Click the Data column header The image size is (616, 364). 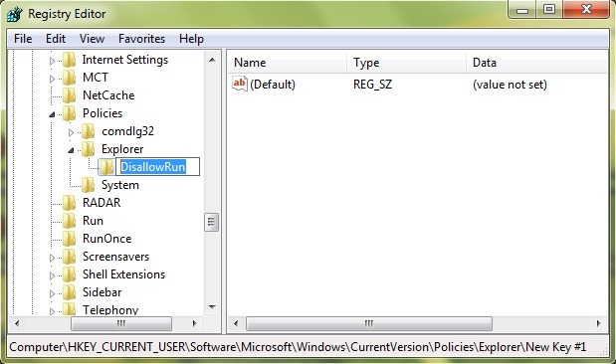pyautogui.click(x=537, y=63)
